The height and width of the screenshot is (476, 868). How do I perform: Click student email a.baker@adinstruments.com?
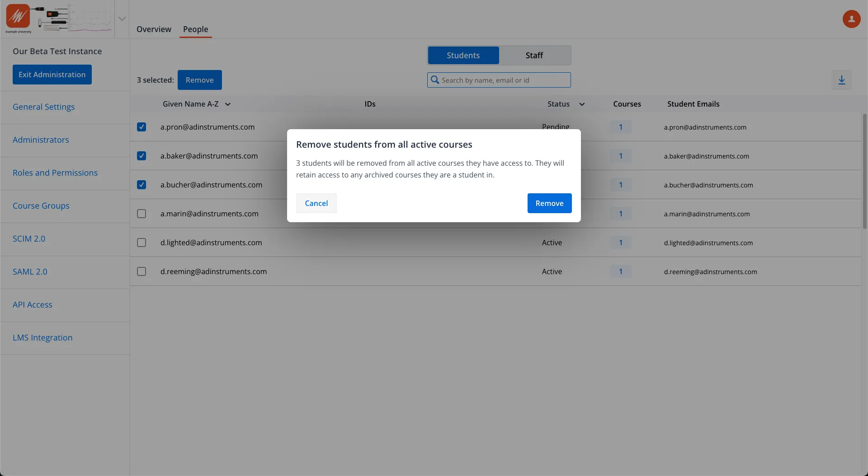(706, 156)
